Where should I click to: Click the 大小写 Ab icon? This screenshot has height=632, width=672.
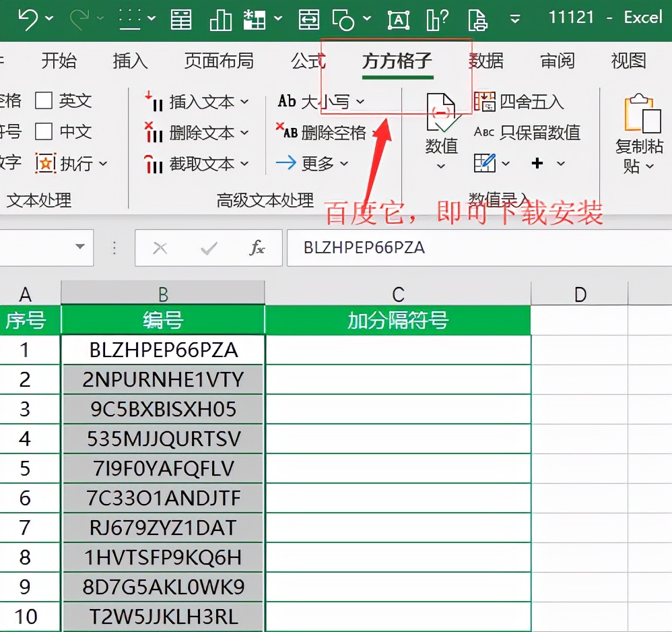[x=287, y=101]
